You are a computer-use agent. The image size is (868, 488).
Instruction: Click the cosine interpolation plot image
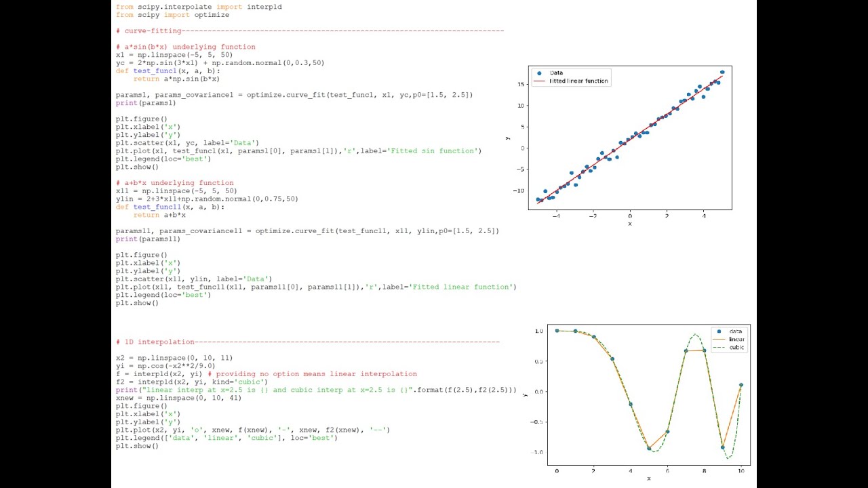pyautogui.click(x=636, y=403)
